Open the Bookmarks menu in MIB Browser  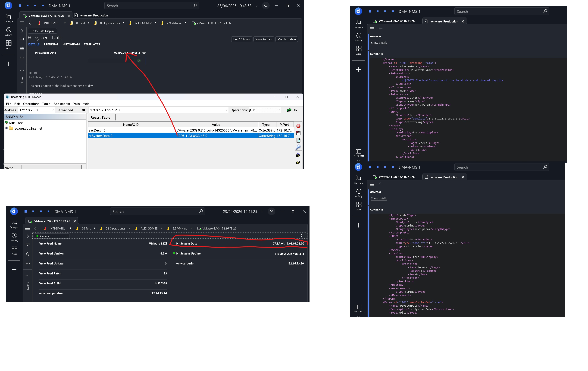point(62,104)
